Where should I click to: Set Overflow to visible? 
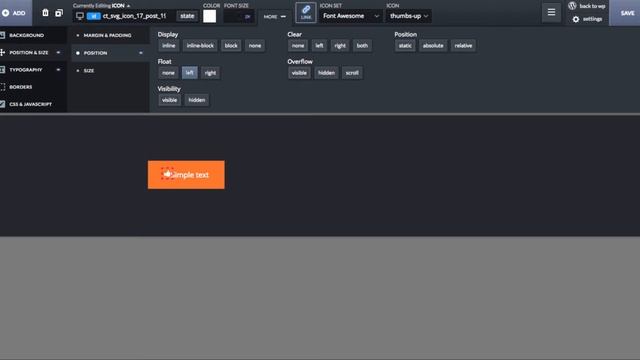point(299,73)
